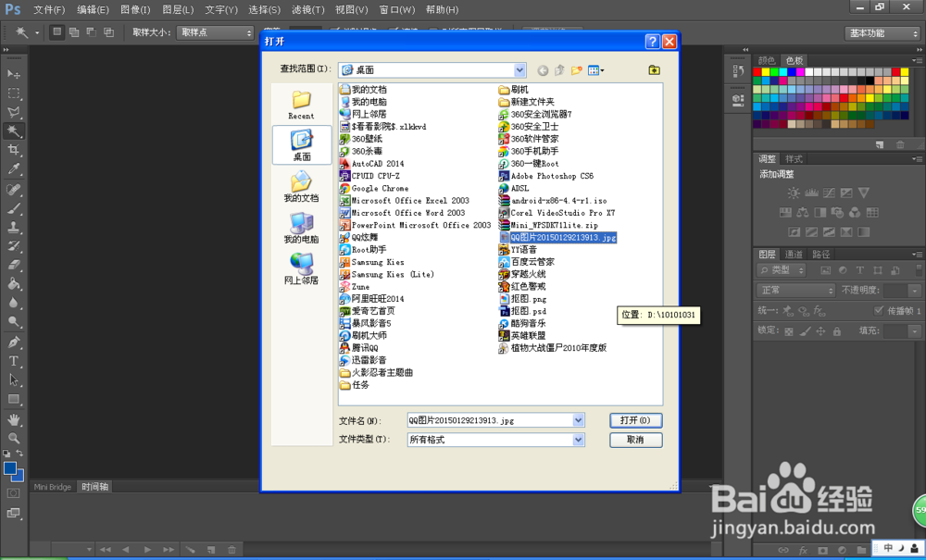Click the Up One Level icon in Open dialog

tap(559, 70)
